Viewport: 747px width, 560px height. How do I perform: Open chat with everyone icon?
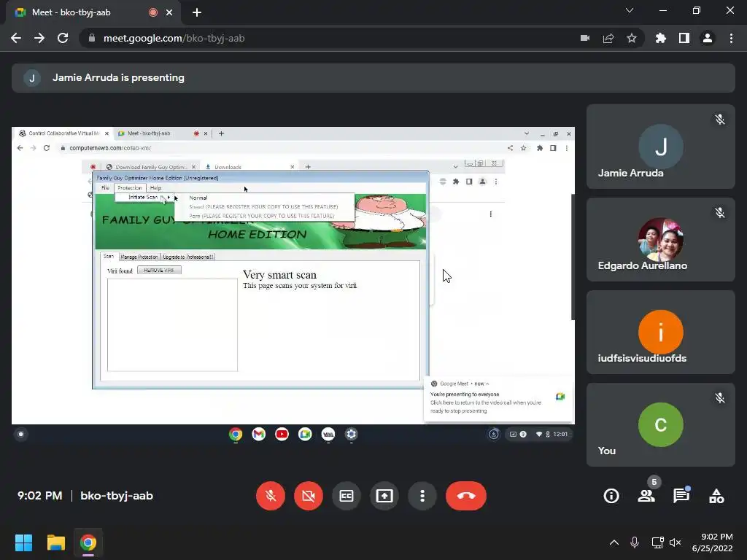(681, 496)
